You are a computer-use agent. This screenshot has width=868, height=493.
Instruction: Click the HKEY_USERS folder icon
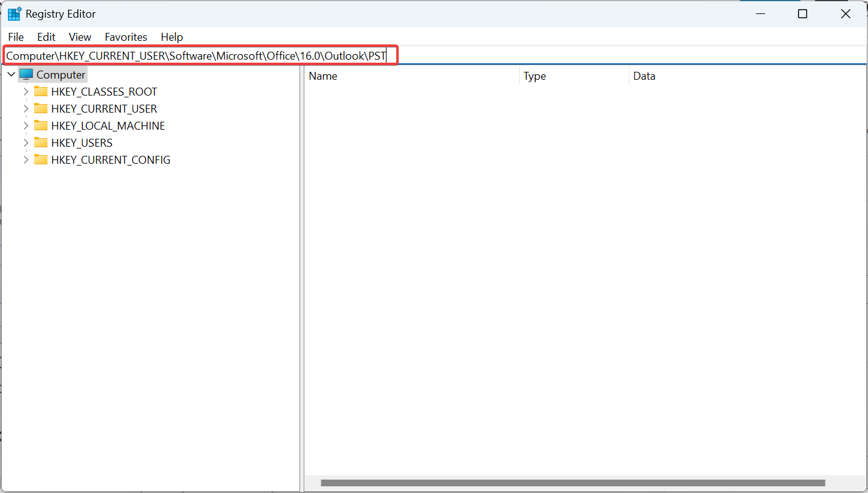[x=41, y=143]
